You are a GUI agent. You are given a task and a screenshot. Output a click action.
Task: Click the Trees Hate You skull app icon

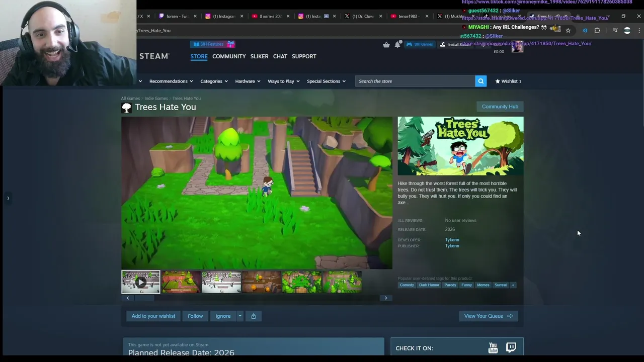126,107
